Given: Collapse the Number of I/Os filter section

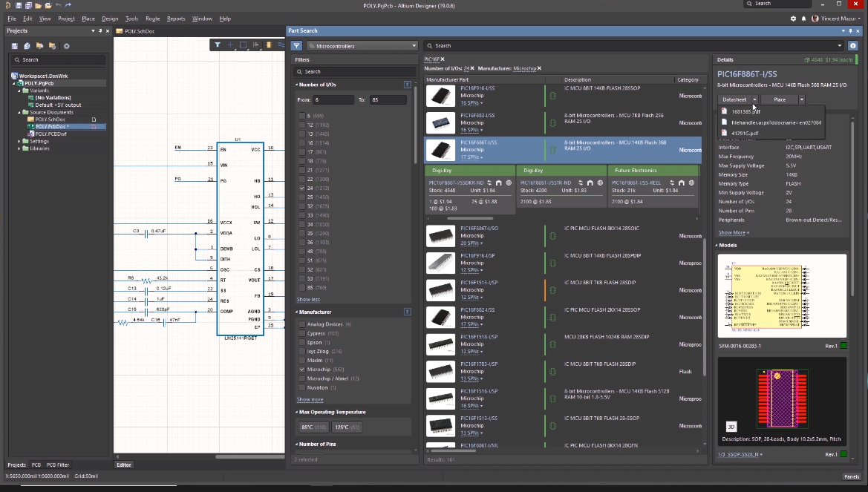Looking at the screenshot, I should point(297,85).
